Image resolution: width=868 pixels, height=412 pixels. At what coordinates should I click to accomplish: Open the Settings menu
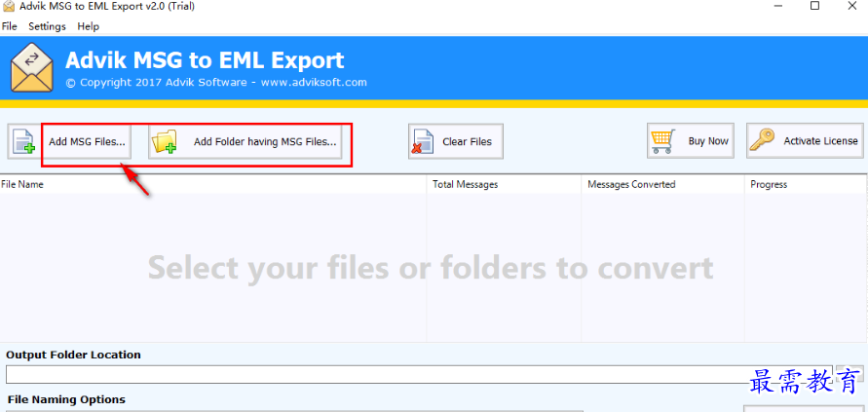[x=47, y=26]
